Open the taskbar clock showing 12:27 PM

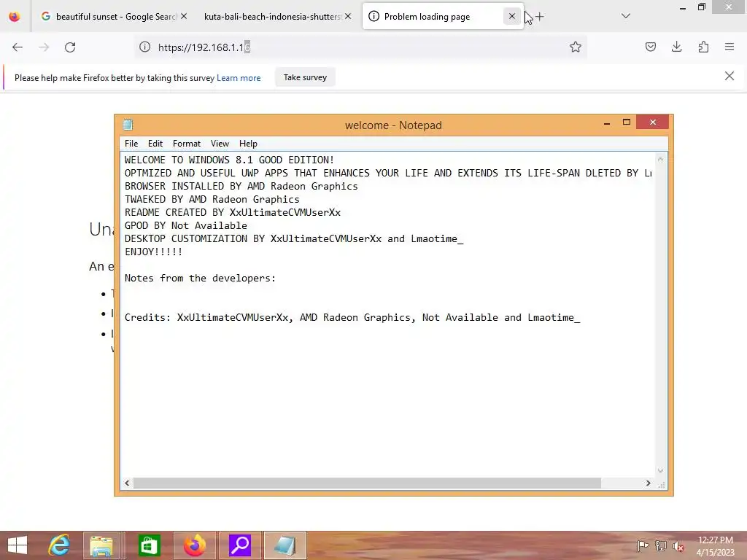point(715,545)
